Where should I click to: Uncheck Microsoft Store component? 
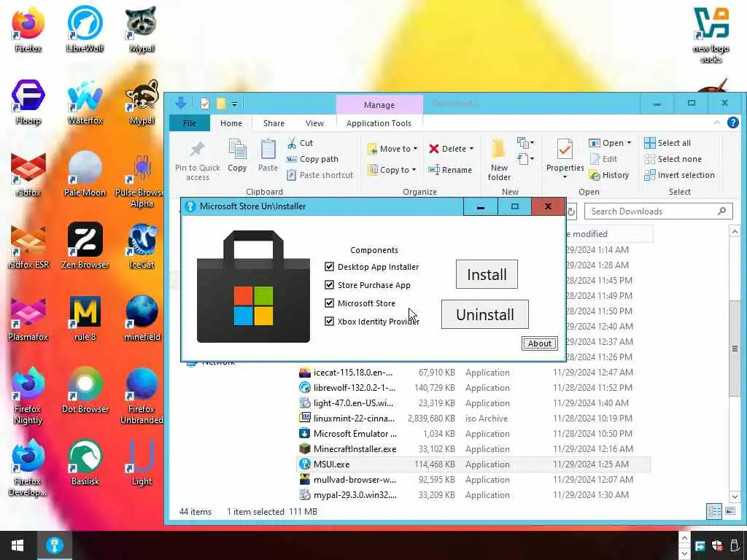329,303
